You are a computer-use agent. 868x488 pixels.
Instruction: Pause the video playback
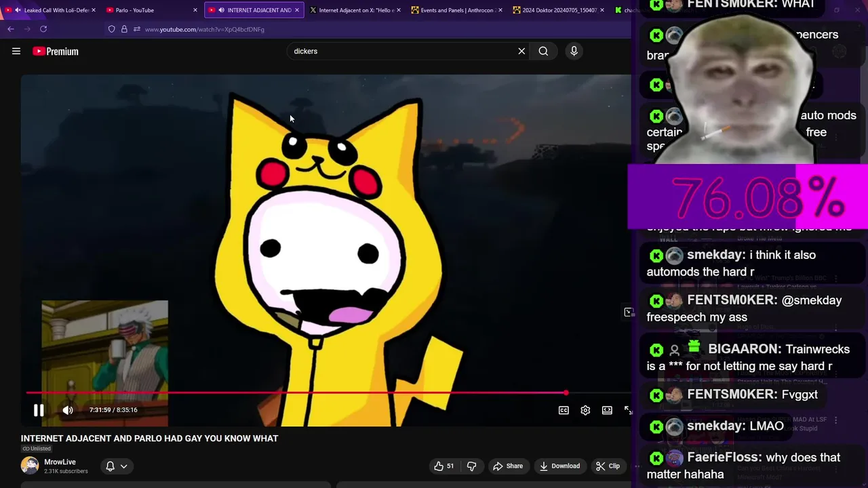[x=39, y=410]
